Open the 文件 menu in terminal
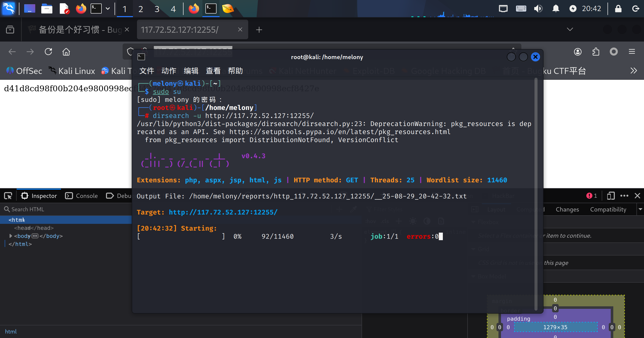This screenshot has height=338, width=644. pyautogui.click(x=147, y=71)
